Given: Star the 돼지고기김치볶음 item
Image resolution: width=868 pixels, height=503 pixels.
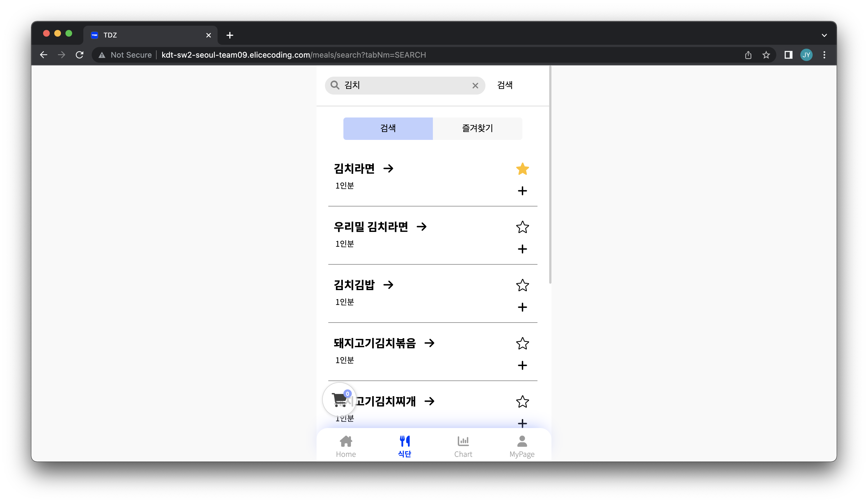Looking at the screenshot, I should pos(522,344).
